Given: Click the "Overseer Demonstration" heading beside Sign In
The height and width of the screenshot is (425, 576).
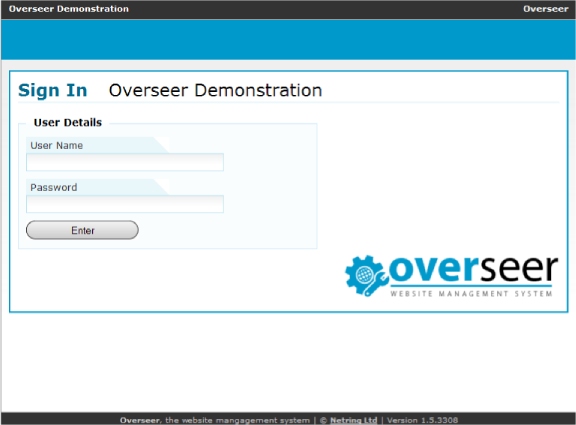Looking at the screenshot, I should tap(216, 90).
